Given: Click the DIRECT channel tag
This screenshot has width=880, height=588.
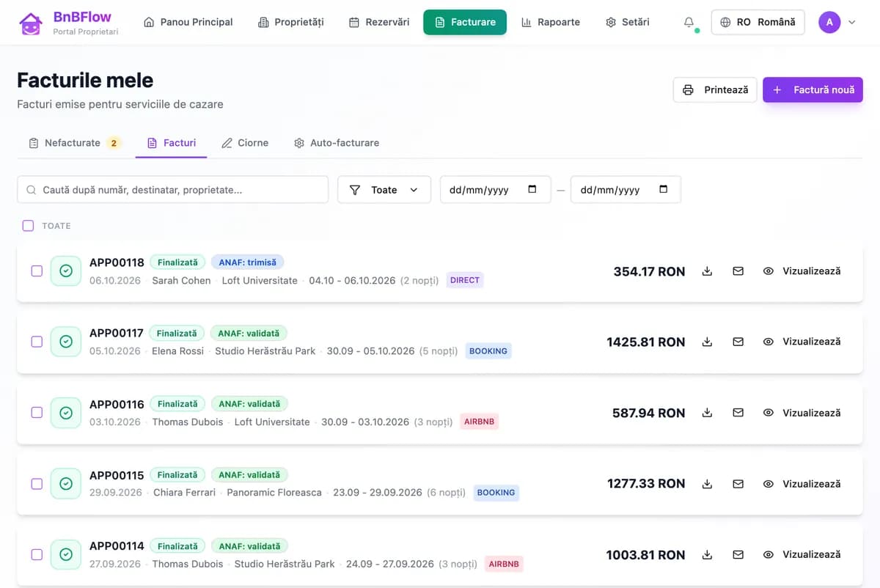Looking at the screenshot, I should (465, 280).
